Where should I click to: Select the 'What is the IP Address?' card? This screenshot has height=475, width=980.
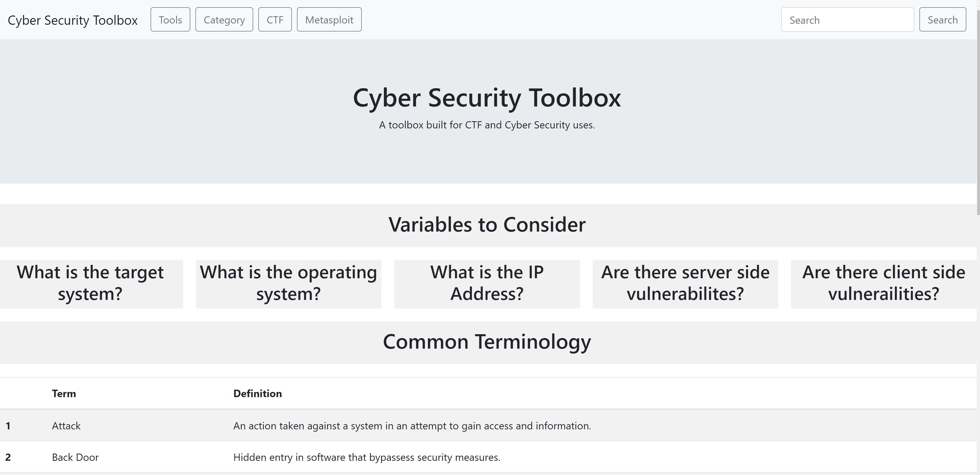487,284
